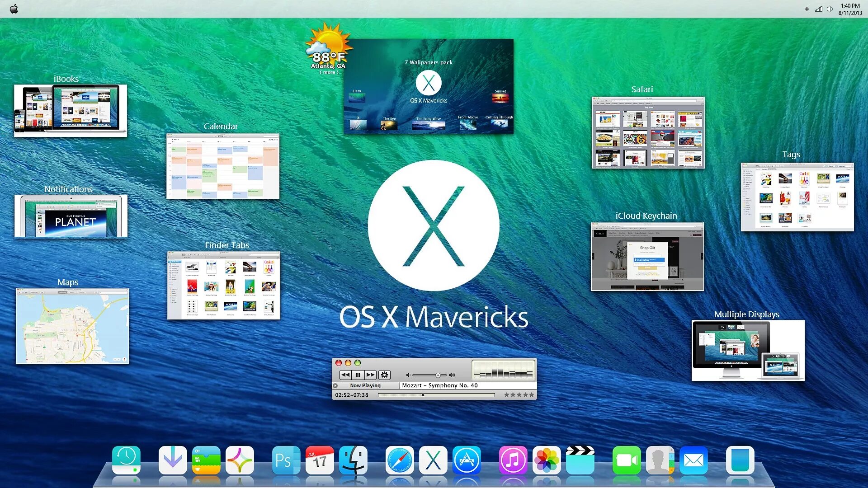Image resolution: width=868 pixels, height=488 pixels.
Task: Open Safari from the dock
Action: (399, 460)
